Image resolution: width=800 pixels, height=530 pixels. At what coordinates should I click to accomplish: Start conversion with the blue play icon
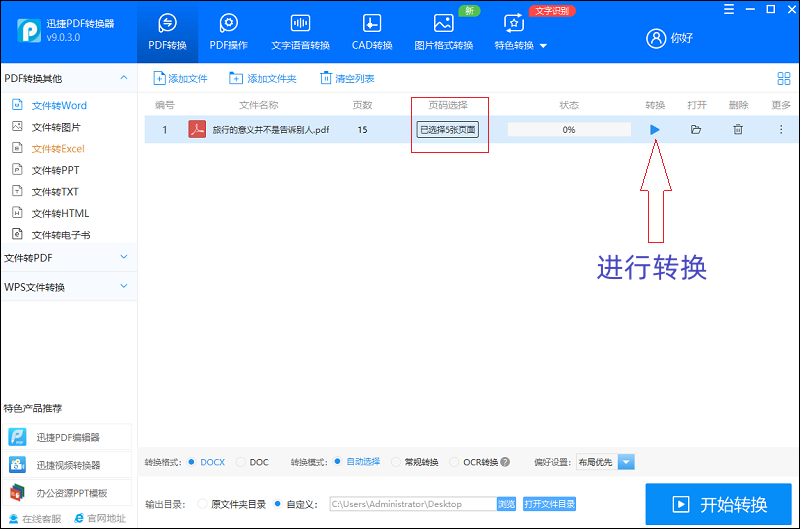655,130
